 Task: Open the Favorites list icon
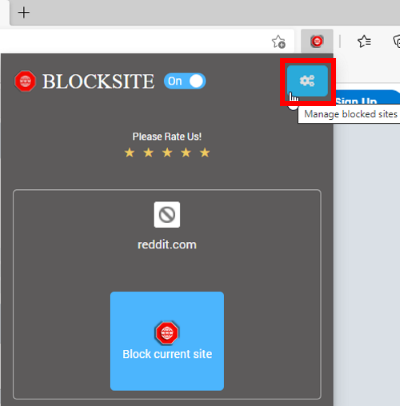tap(364, 41)
